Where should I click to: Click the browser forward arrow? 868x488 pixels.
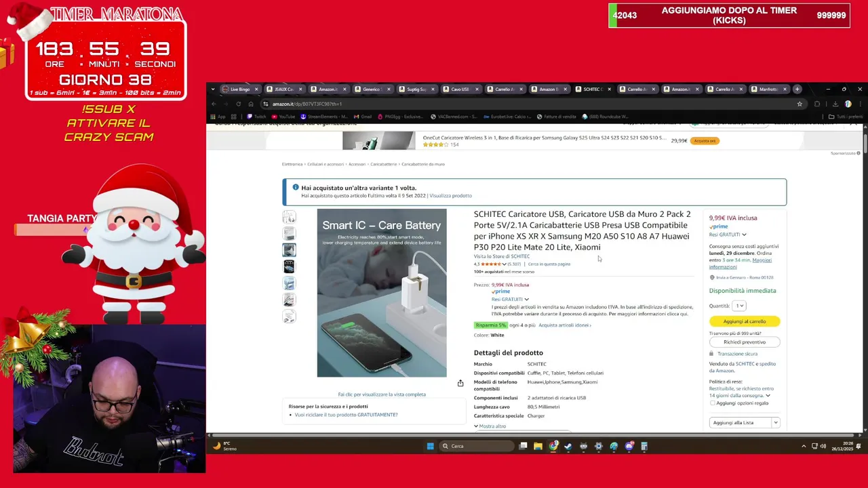click(x=226, y=104)
